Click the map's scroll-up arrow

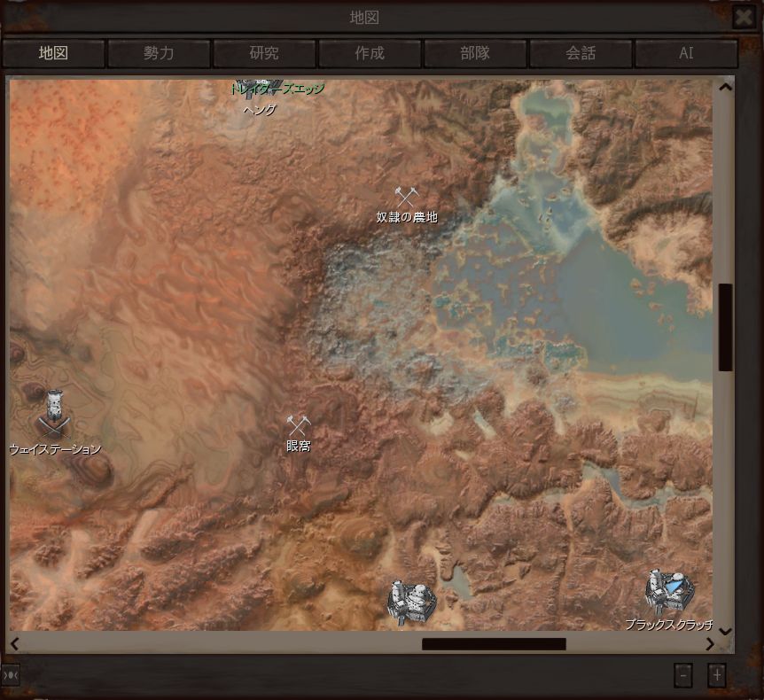[x=725, y=87]
